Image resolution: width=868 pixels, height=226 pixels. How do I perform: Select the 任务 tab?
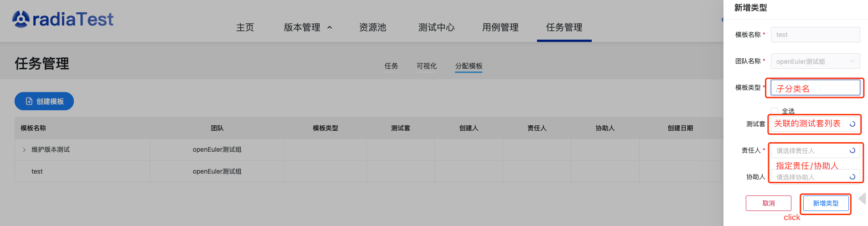pos(391,66)
